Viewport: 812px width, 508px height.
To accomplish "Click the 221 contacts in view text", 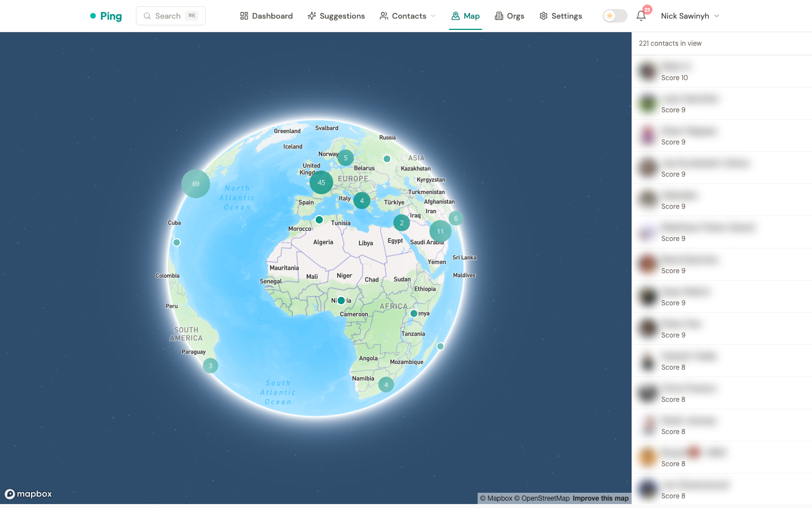I will tap(670, 43).
